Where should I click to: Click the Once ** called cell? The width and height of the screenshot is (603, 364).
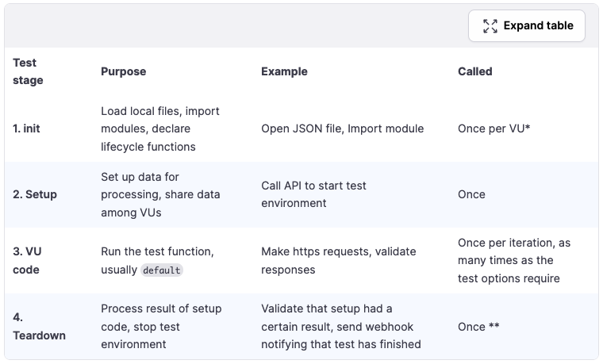478,326
